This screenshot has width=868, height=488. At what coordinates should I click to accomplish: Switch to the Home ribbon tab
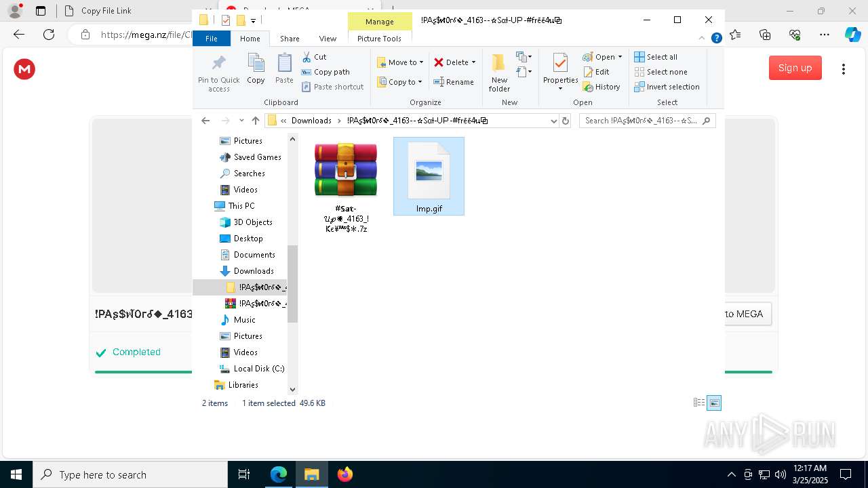250,39
